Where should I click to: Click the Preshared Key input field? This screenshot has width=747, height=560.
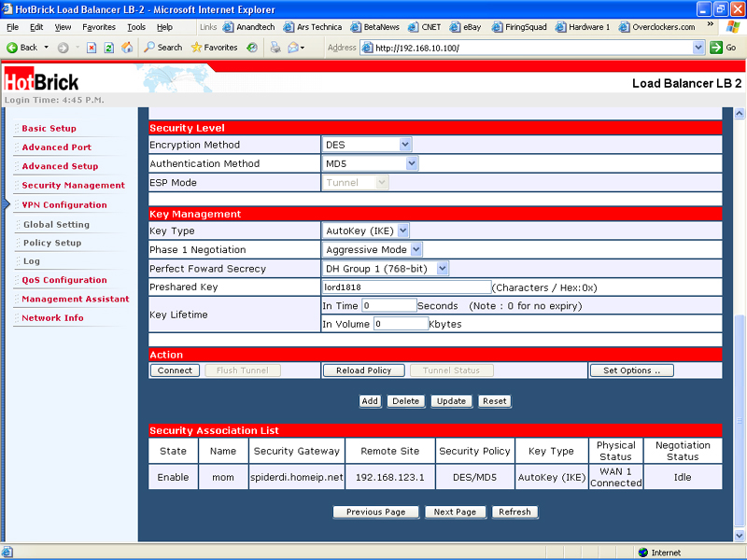pos(406,287)
